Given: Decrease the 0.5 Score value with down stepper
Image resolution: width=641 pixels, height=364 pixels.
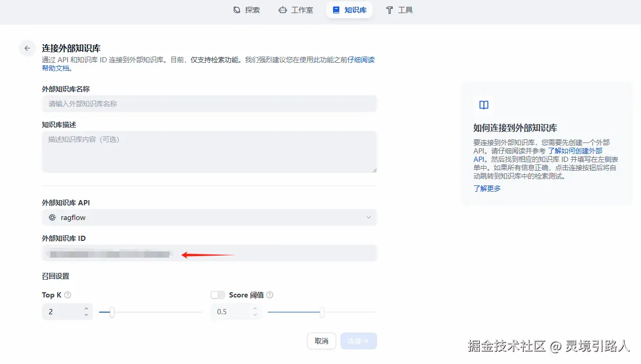Looking at the screenshot, I should pos(255,314).
